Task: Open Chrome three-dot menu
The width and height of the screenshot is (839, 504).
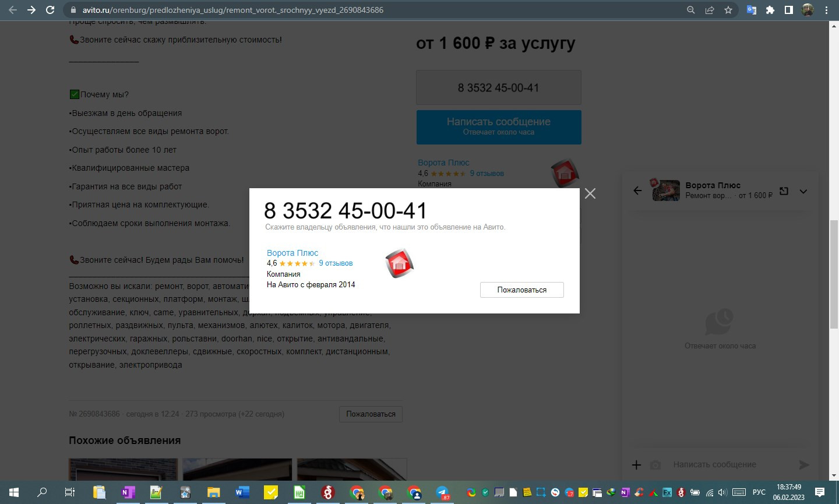Action: [826, 10]
